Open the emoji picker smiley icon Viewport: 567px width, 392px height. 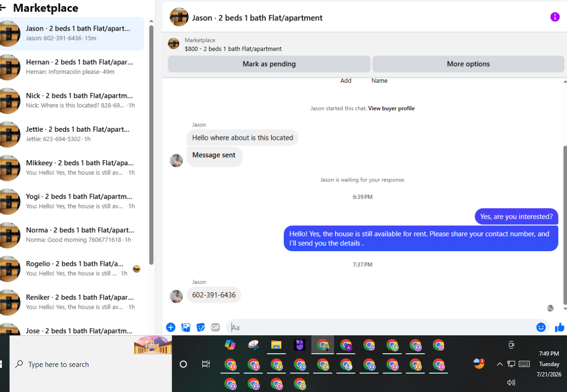pos(541,327)
